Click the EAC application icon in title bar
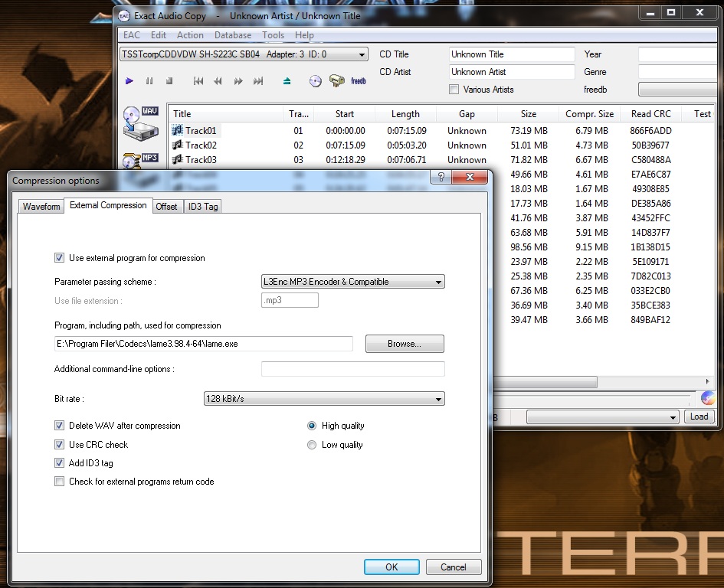Screen dimensions: 724x588 pyautogui.click(x=124, y=16)
